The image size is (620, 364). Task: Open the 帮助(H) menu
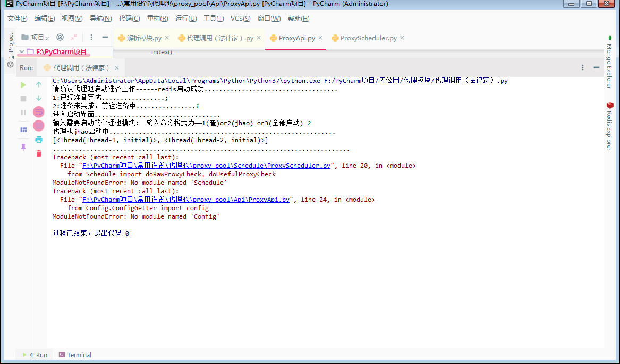299,19
